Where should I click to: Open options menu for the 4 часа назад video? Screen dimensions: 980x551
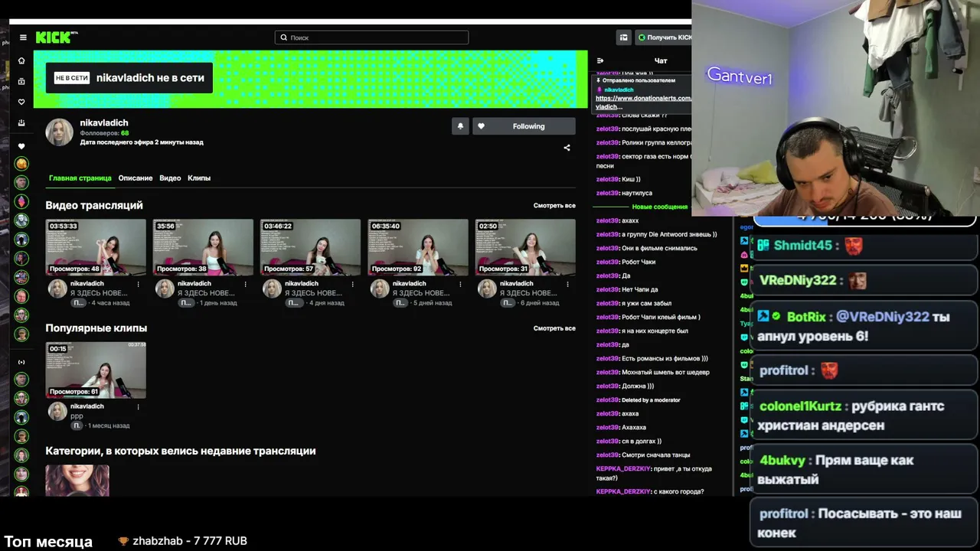139,284
